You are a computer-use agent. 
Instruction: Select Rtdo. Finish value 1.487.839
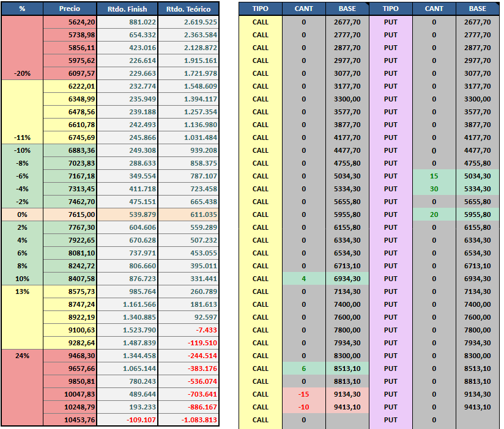tap(127, 343)
